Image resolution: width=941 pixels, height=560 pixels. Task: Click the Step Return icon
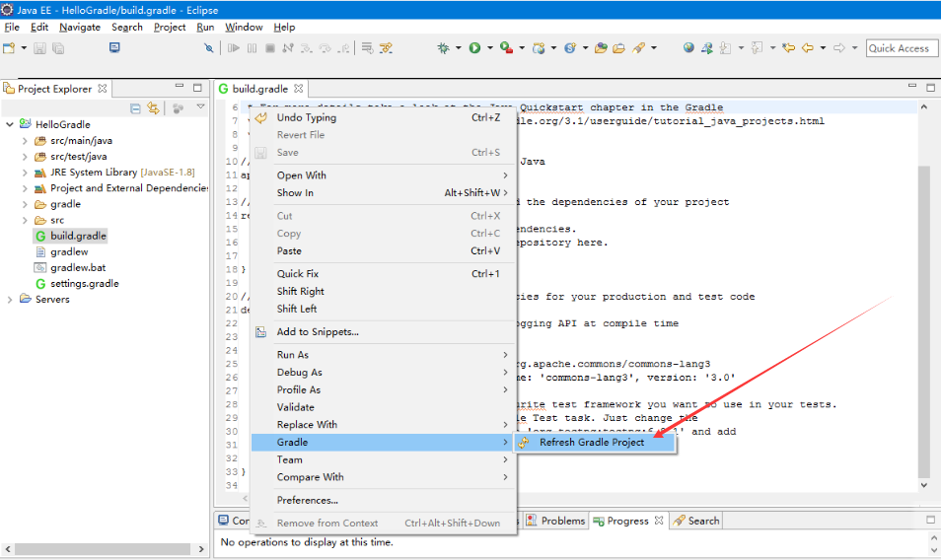pyautogui.click(x=344, y=48)
